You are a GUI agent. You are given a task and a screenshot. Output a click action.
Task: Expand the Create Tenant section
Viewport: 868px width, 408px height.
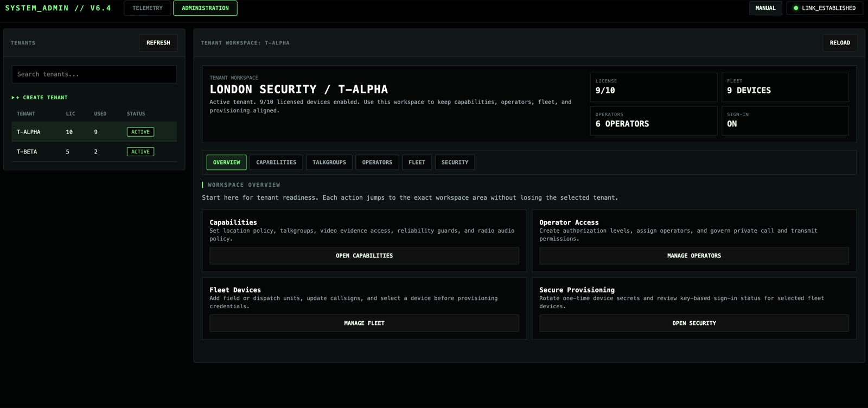click(40, 98)
